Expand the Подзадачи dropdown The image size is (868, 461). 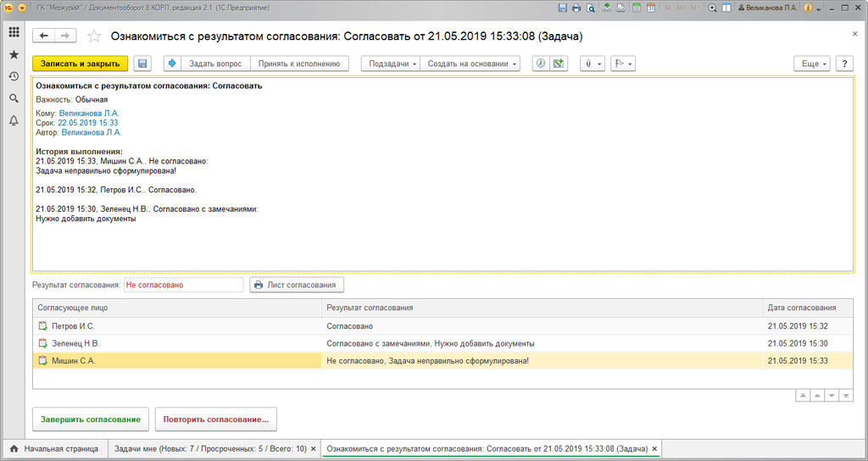click(x=391, y=64)
